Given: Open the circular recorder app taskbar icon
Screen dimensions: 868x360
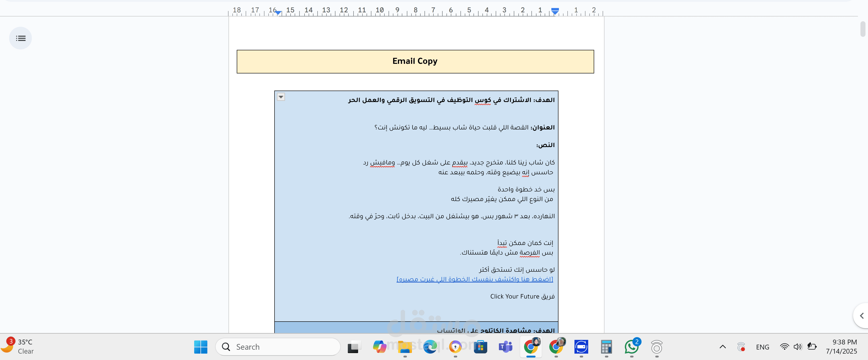Looking at the screenshot, I should (657, 347).
